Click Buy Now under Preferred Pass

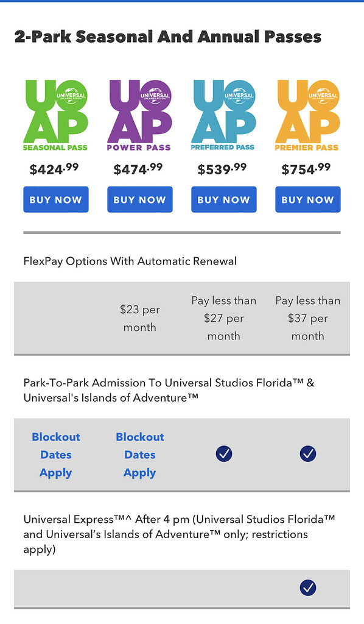(223, 199)
